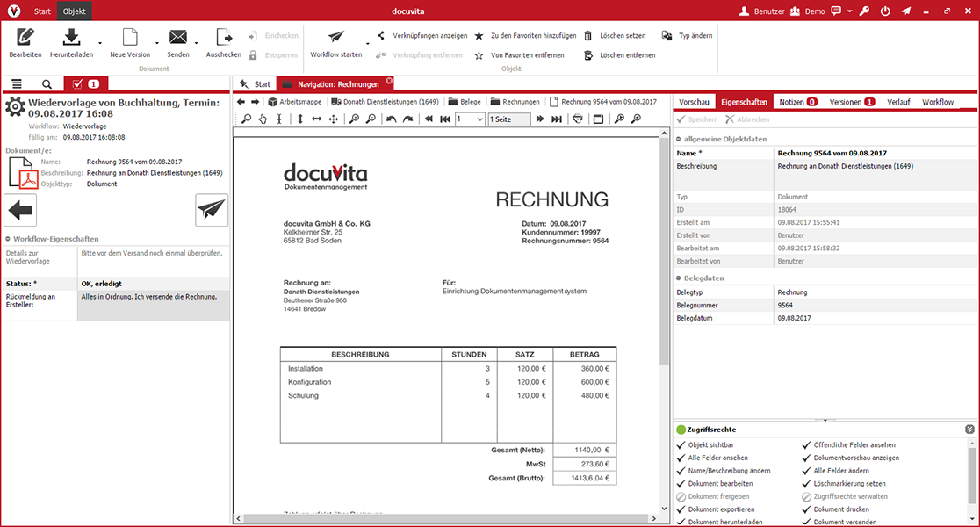The width and height of the screenshot is (980, 527).
Task: Click in the Rückmeldung an Ersteller field
Action: [153, 306]
